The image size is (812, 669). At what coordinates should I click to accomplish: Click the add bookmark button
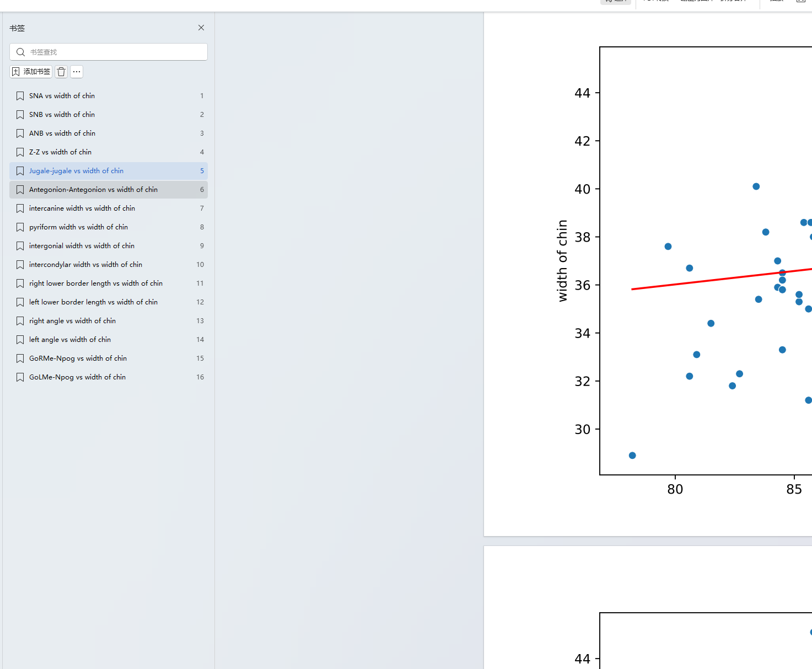[x=31, y=72]
